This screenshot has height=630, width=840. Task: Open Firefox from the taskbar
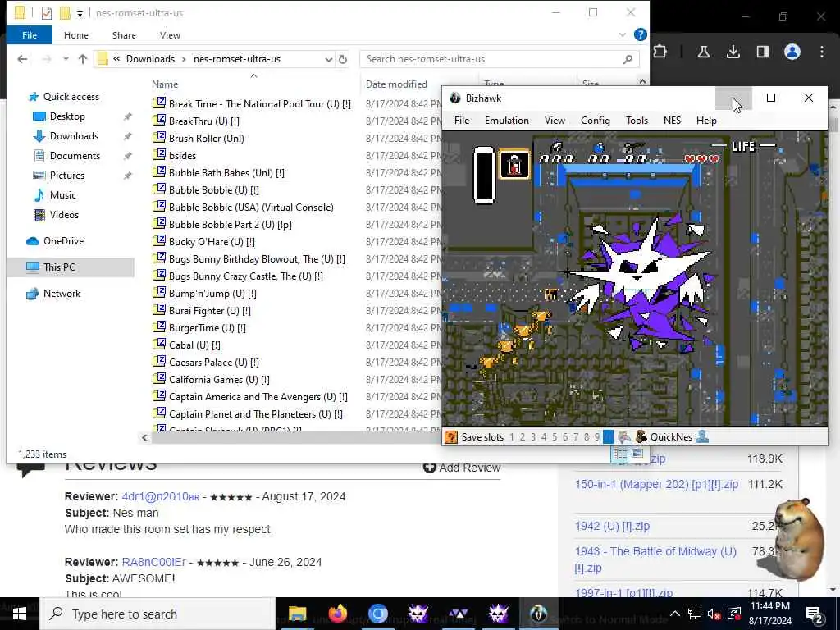tap(337, 614)
